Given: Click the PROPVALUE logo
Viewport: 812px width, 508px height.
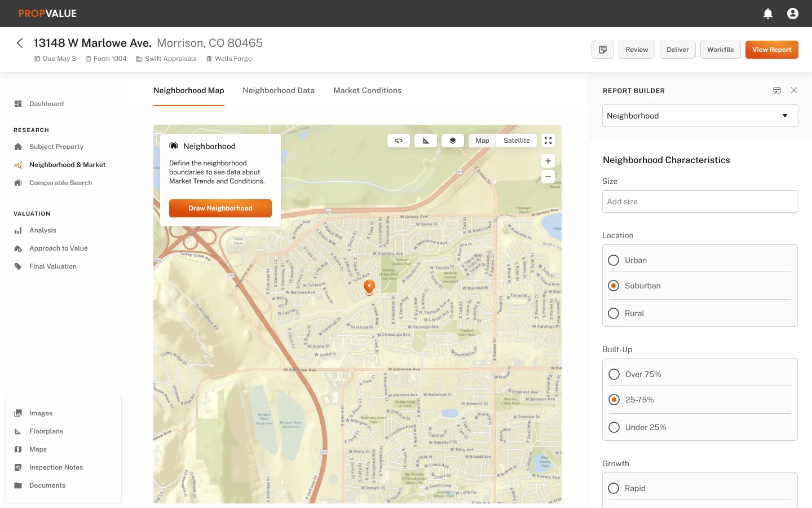Looking at the screenshot, I should [x=47, y=14].
